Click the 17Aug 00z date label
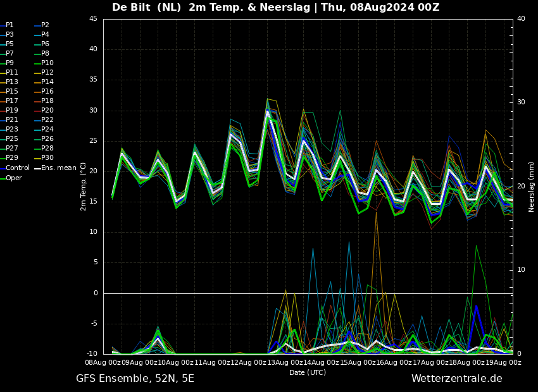The height and width of the screenshot is (392, 538). [x=430, y=362]
